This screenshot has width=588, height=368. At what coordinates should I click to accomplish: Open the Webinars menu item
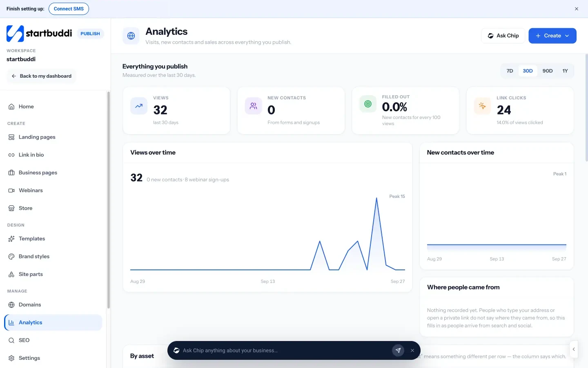[53, 191]
